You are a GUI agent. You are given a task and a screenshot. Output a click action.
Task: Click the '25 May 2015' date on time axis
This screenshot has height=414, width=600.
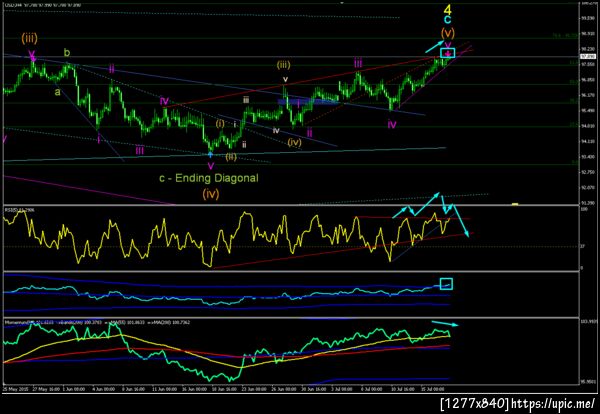click(x=15, y=389)
